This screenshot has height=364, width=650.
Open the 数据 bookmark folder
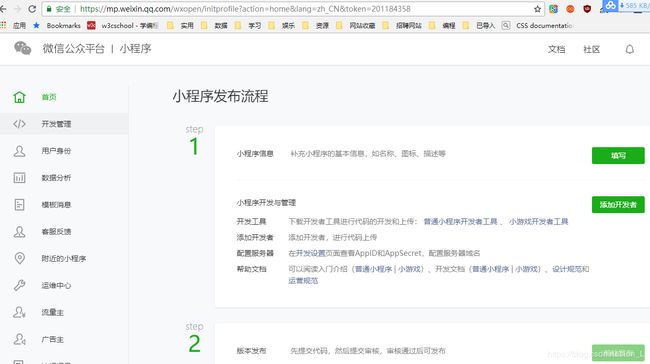pos(214,25)
